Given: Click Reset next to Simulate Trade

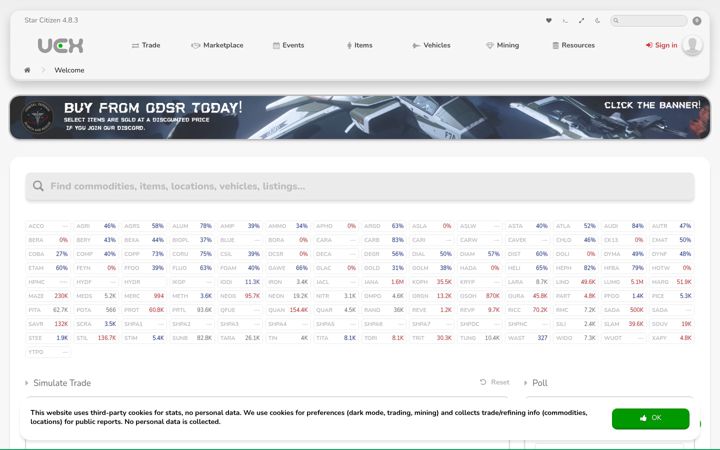Looking at the screenshot, I should pyautogui.click(x=495, y=382).
